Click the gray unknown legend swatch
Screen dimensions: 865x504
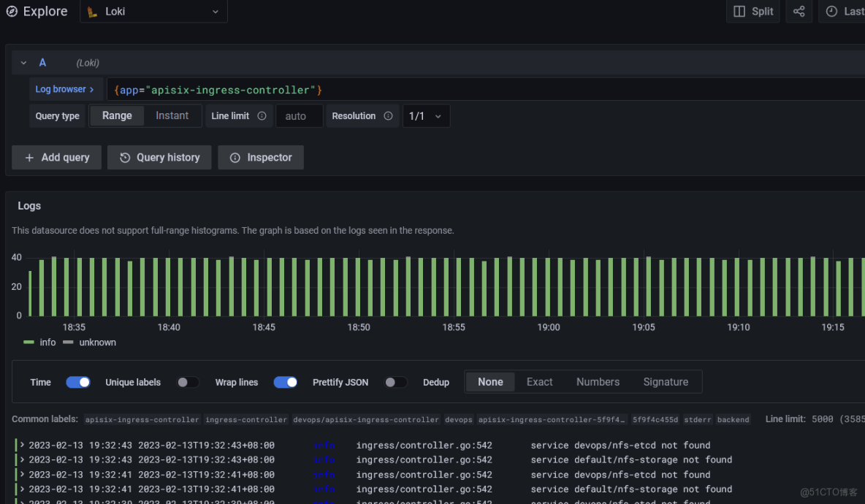(69, 343)
